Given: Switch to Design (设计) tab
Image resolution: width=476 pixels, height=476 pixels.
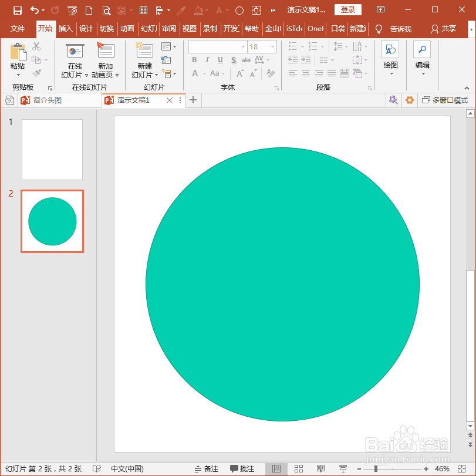Looking at the screenshot, I should [x=86, y=29].
